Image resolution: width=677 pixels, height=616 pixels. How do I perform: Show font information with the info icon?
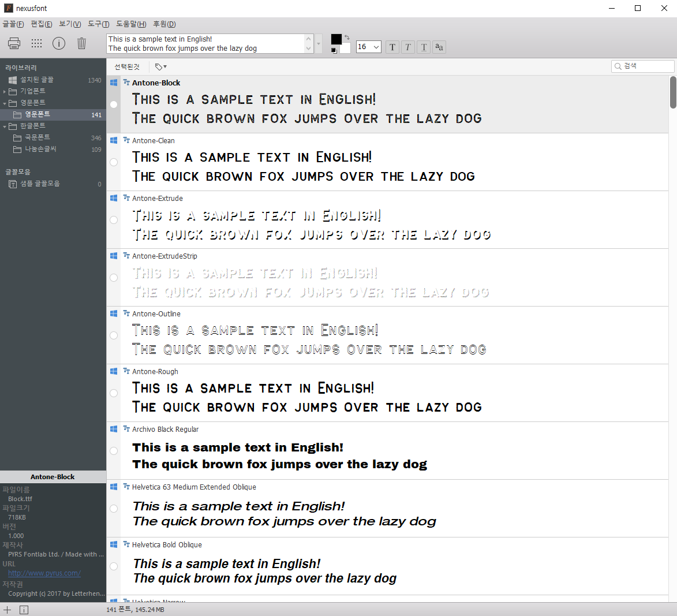pyautogui.click(x=59, y=43)
